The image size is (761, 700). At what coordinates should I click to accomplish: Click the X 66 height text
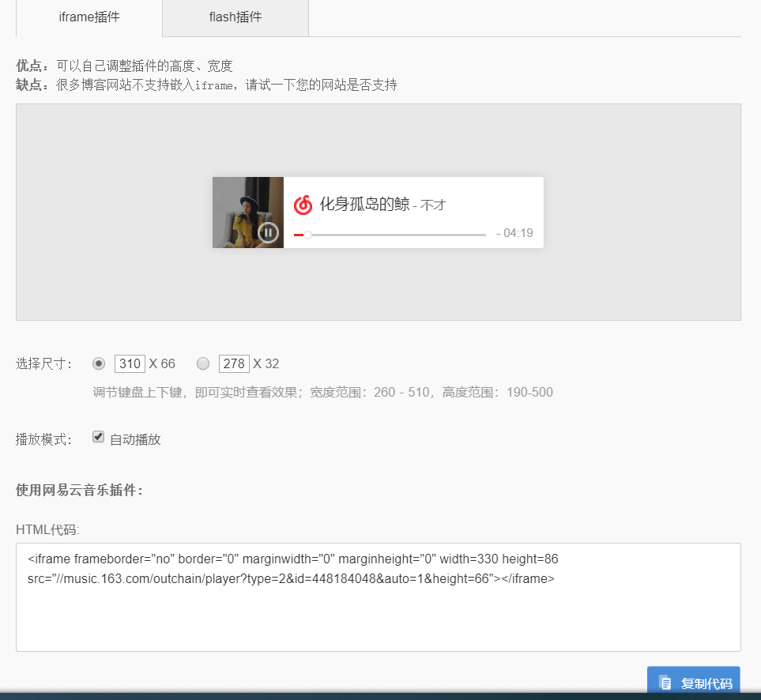tap(162, 363)
